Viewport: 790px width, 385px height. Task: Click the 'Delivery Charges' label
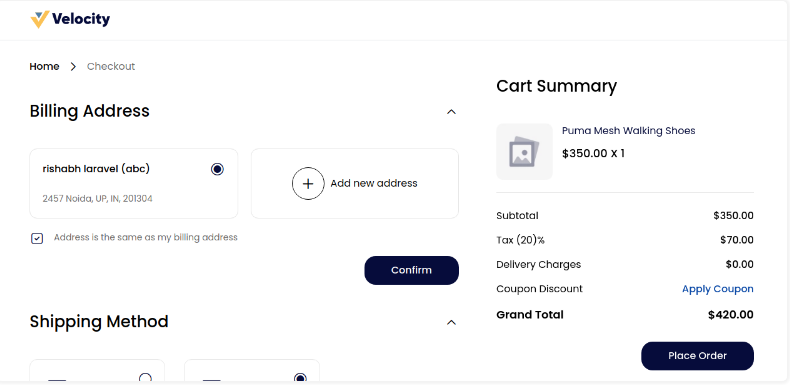(x=539, y=265)
